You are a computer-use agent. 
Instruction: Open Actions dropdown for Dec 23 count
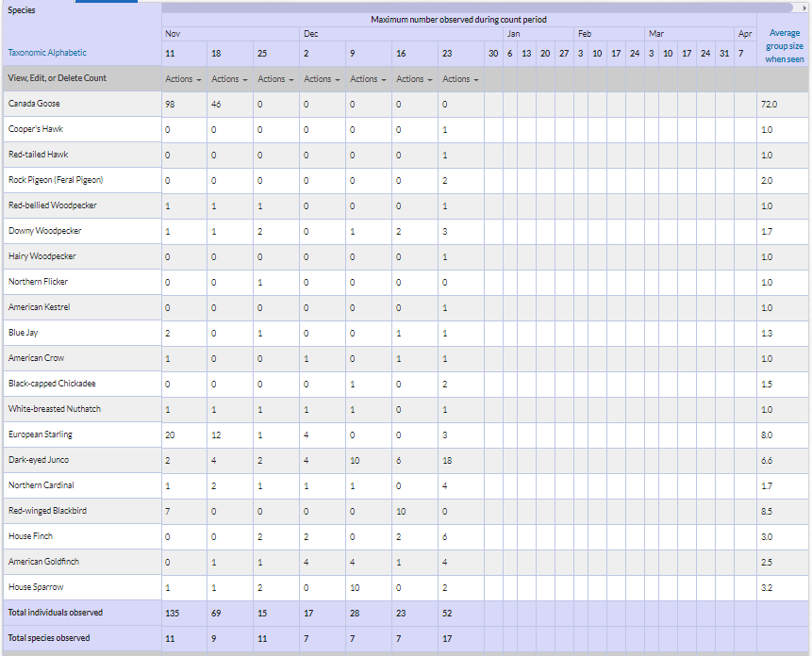tap(459, 79)
